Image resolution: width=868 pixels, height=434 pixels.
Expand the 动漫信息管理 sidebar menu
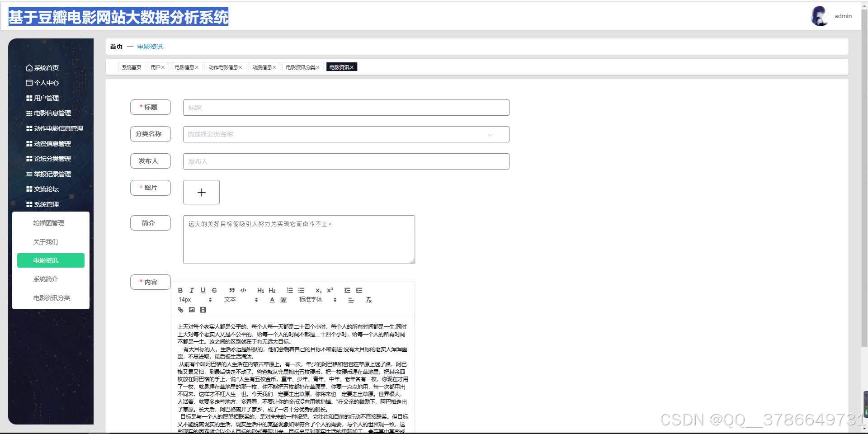coord(48,144)
